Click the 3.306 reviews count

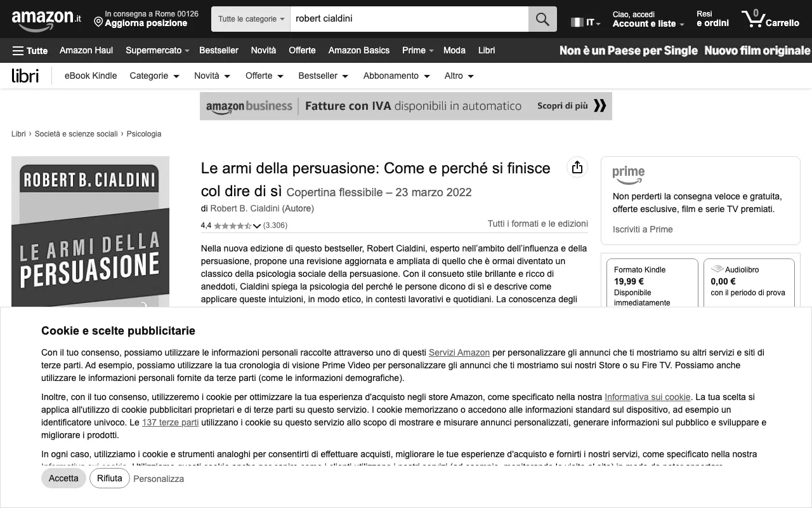(275, 225)
